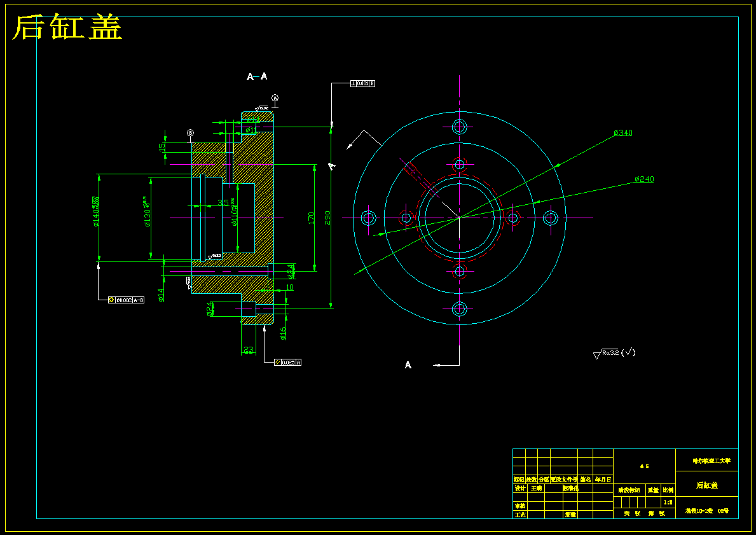This screenshot has width=756, height=535.
Task: Select the 170 vertical dimension text
Action: click(312, 218)
